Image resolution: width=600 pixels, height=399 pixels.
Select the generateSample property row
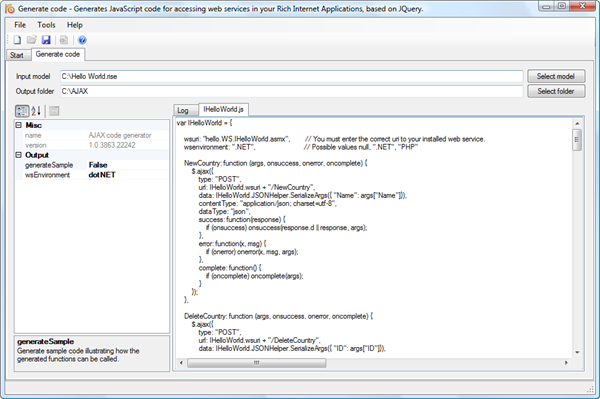[91, 165]
